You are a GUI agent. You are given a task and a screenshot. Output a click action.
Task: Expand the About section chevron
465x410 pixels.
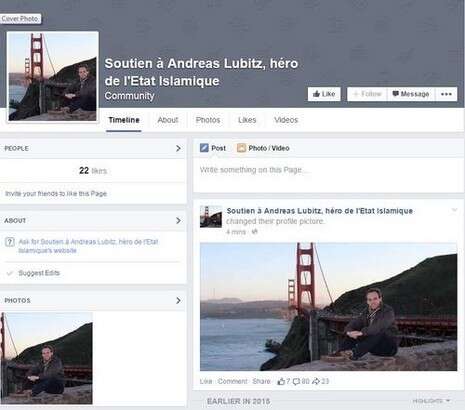pos(178,221)
